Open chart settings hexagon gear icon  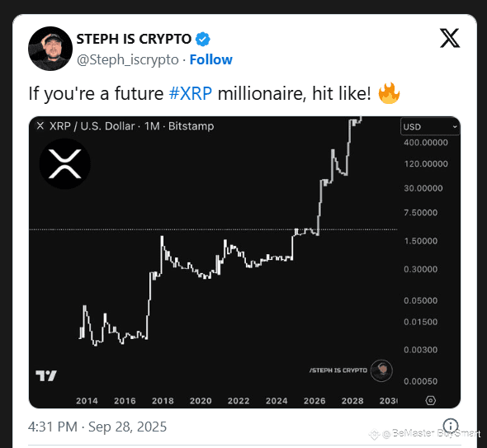pos(431,400)
